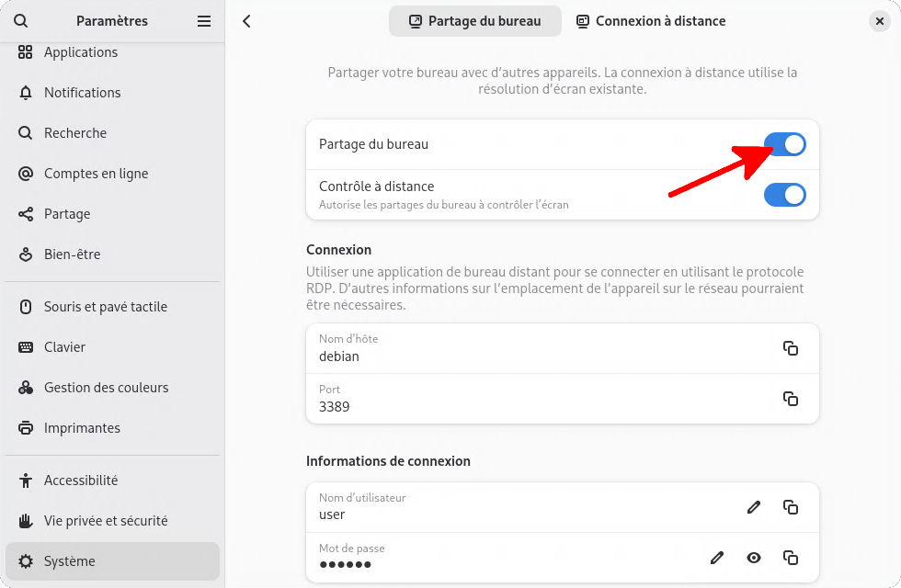Image resolution: width=901 pixels, height=588 pixels.
Task: Copy the password to clipboard
Action: [x=790, y=558]
